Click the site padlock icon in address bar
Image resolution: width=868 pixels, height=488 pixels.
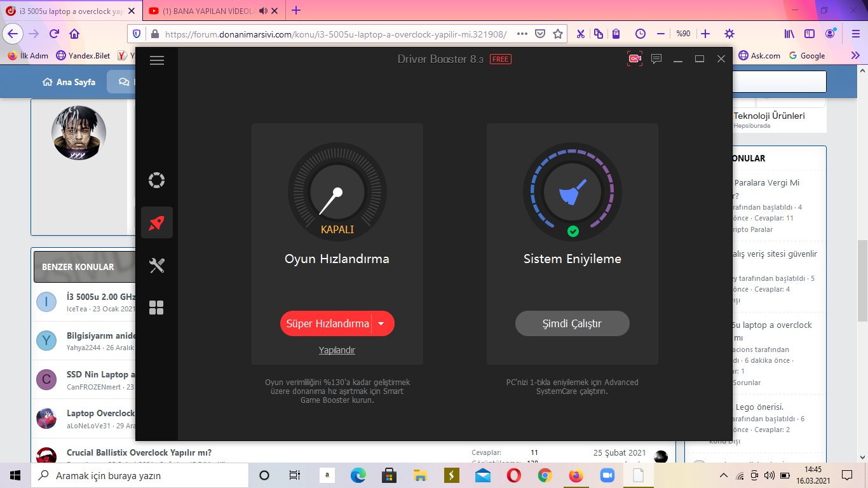pyautogui.click(x=154, y=34)
